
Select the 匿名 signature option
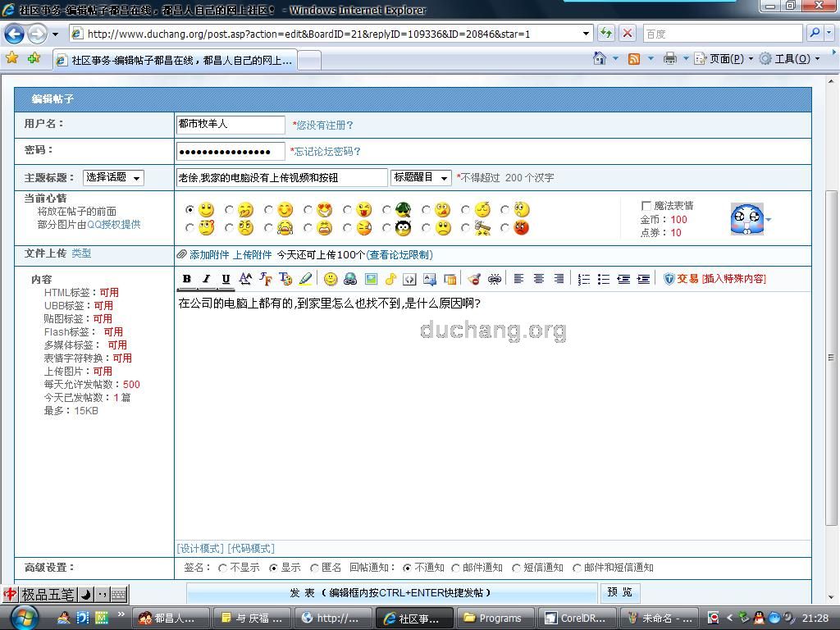coord(314,568)
